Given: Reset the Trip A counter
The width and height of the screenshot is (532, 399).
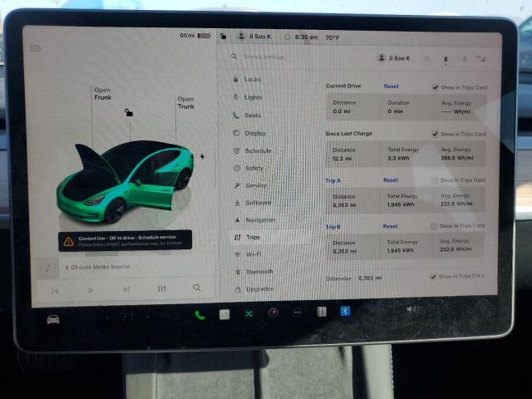Looking at the screenshot, I should click(x=390, y=180).
